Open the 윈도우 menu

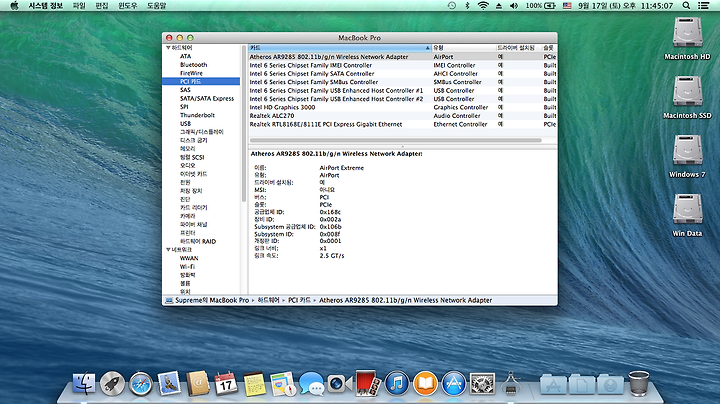pyautogui.click(x=128, y=6)
